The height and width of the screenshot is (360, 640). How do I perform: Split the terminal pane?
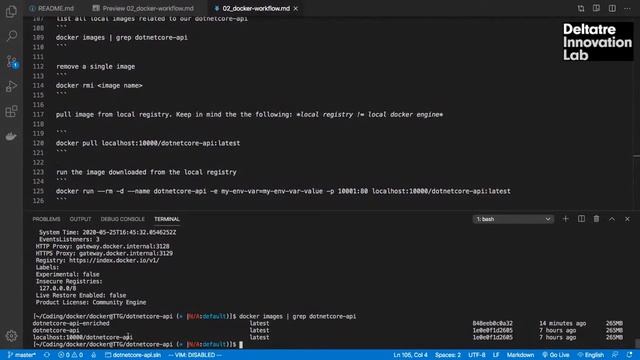click(x=581, y=219)
